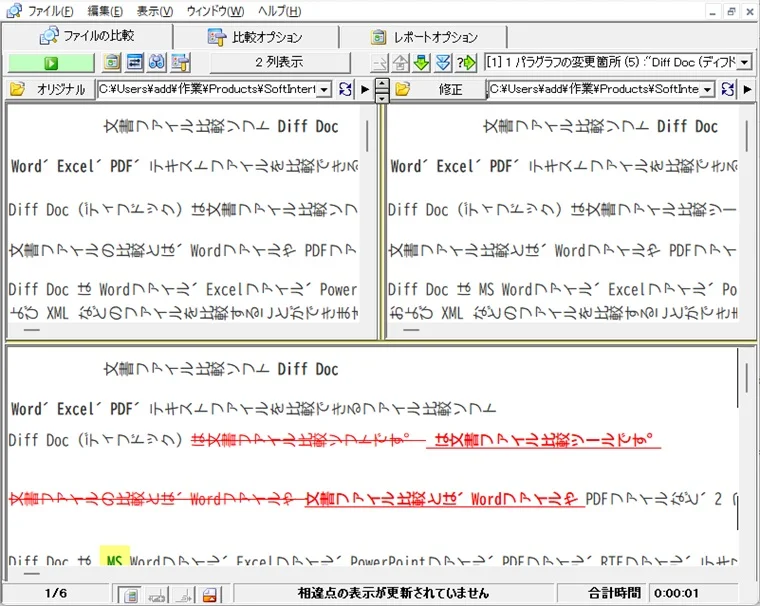Open the ウィンドウ(W) menu
This screenshot has width=760, height=606.
pyautogui.click(x=216, y=11)
